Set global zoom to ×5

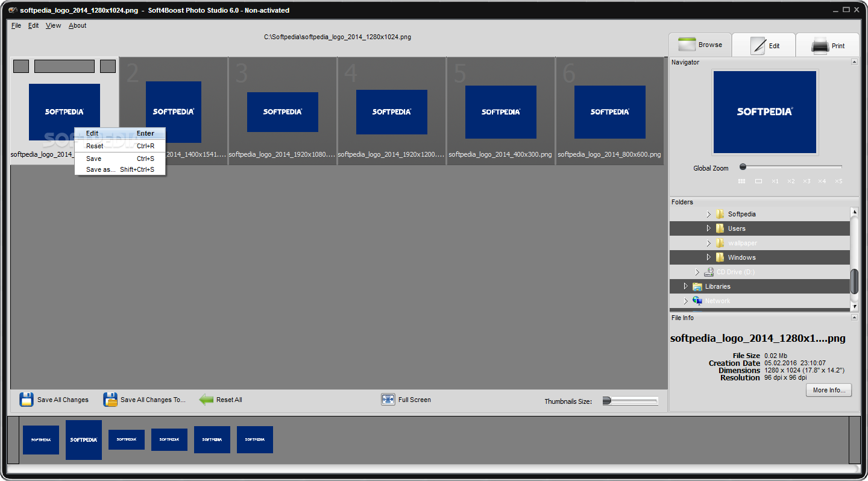[838, 181]
